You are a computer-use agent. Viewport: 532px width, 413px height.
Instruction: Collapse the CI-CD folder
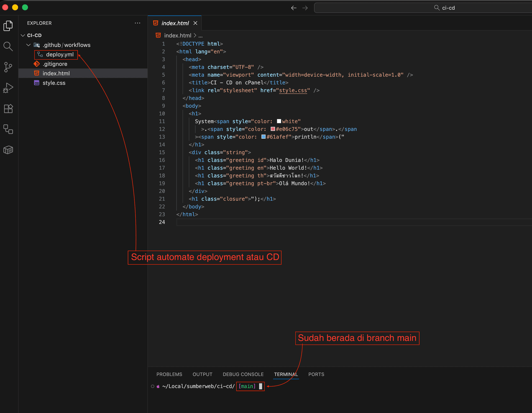click(22, 35)
